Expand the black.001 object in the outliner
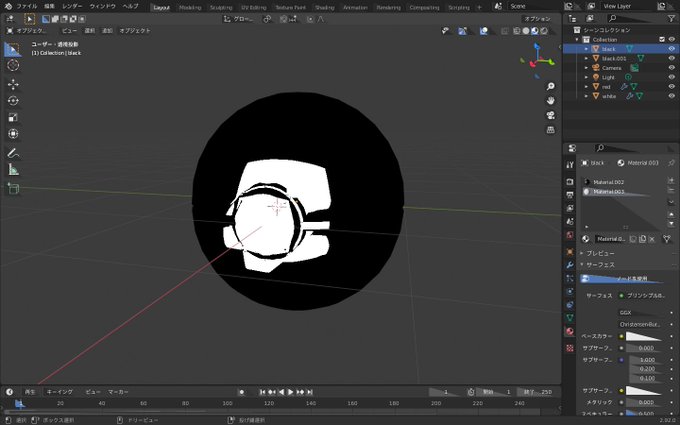This screenshot has width=680, height=425. [586, 59]
